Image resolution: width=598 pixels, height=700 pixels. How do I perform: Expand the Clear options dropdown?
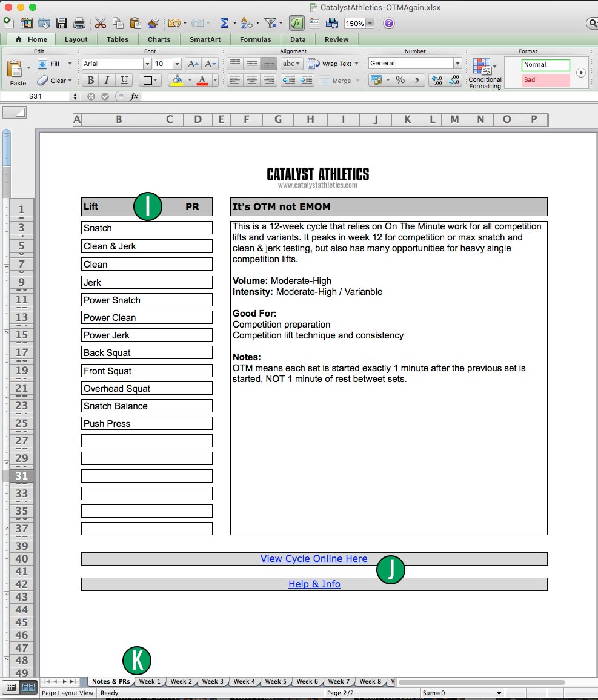pyautogui.click(x=70, y=81)
